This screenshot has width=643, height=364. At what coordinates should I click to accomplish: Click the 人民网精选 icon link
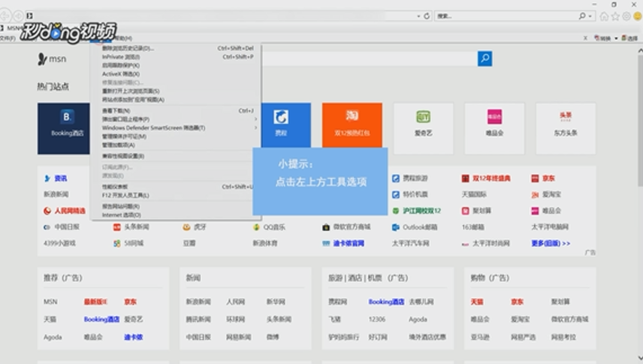click(x=65, y=211)
